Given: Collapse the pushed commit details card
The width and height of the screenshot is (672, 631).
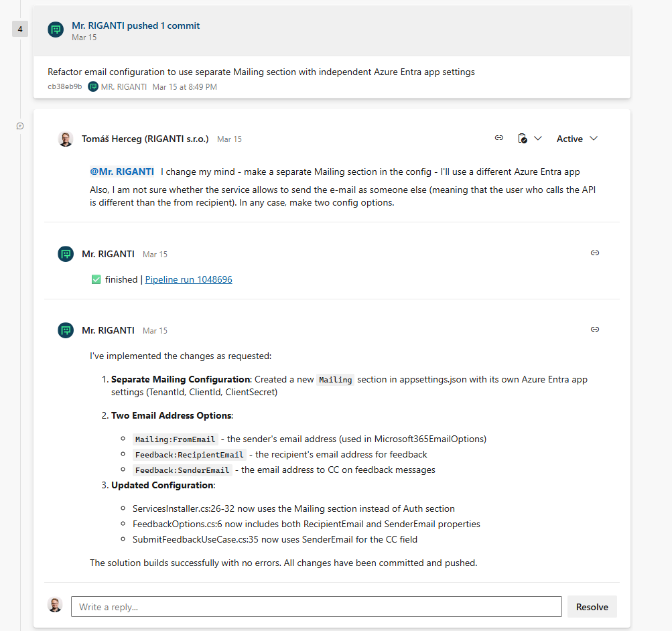Looking at the screenshot, I should [x=136, y=25].
